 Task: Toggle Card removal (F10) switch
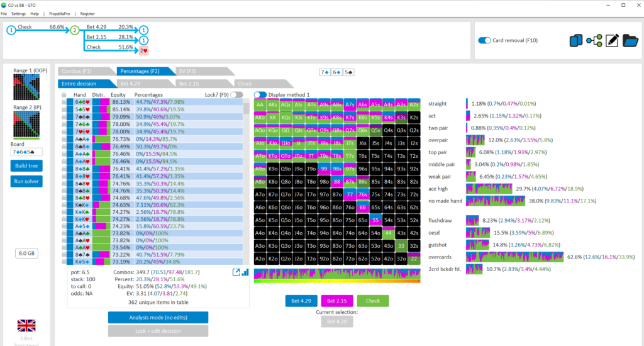point(484,40)
